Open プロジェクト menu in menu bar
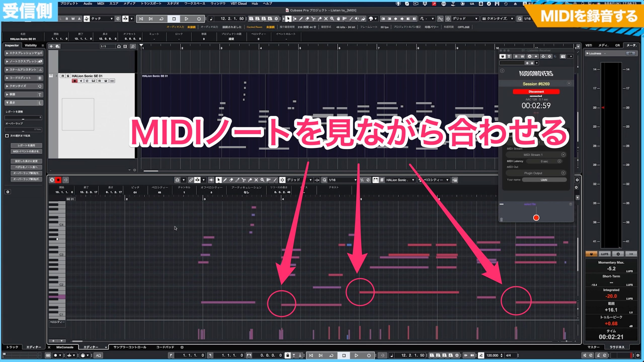 (69, 4)
